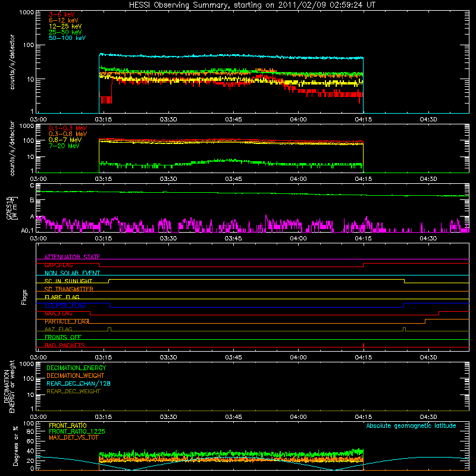Click the 03:30 tick label under MeV plot
The image size is (476, 476).
coord(168,179)
